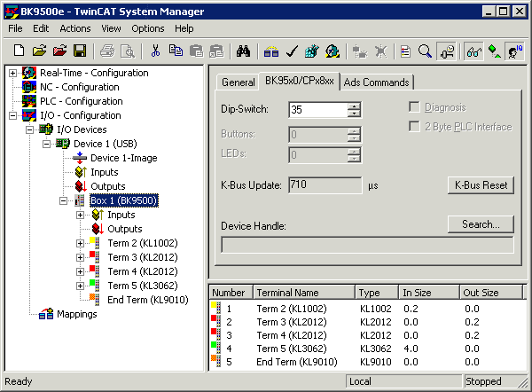Open the View menu

111,28
